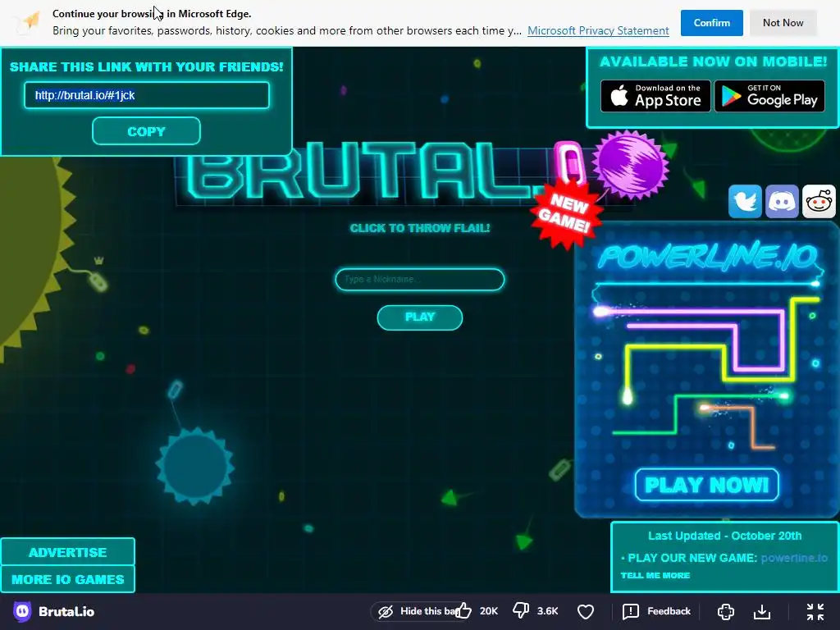Click the thumbs up like icon
This screenshot has width=840, height=630.
pyautogui.click(x=463, y=610)
